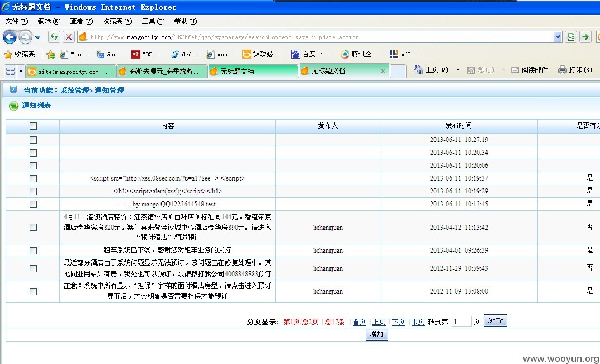Open the recent pages dropdown arrow
This screenshot has width=600, height=364.
37,37
